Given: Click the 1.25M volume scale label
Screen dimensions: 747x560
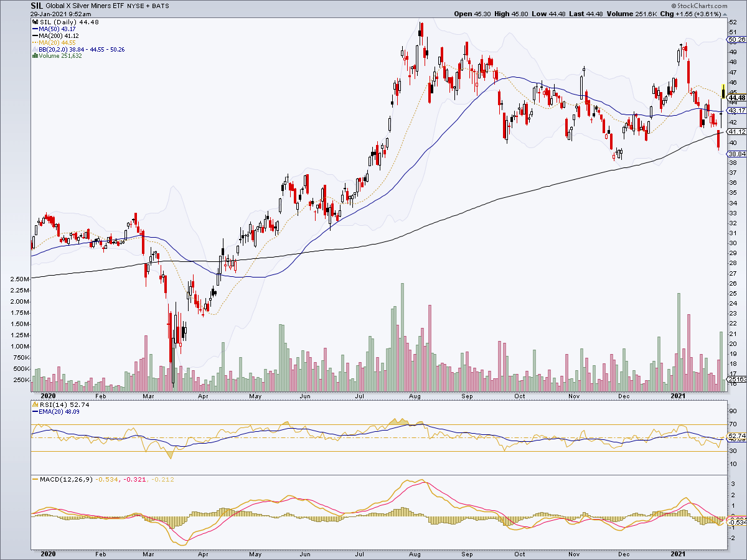Looking at the screenshot, I should click(x=19, y=335).
